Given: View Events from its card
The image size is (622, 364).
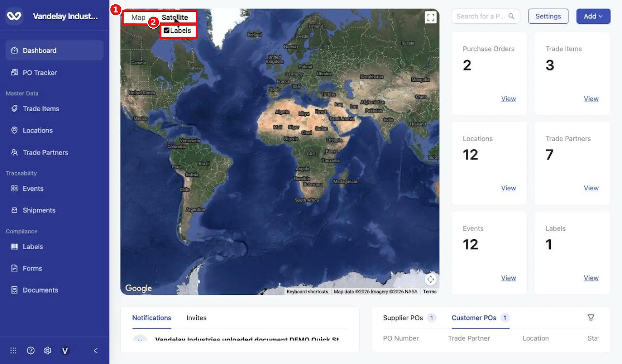Looking at the screenshot, I should pos(508,278).
